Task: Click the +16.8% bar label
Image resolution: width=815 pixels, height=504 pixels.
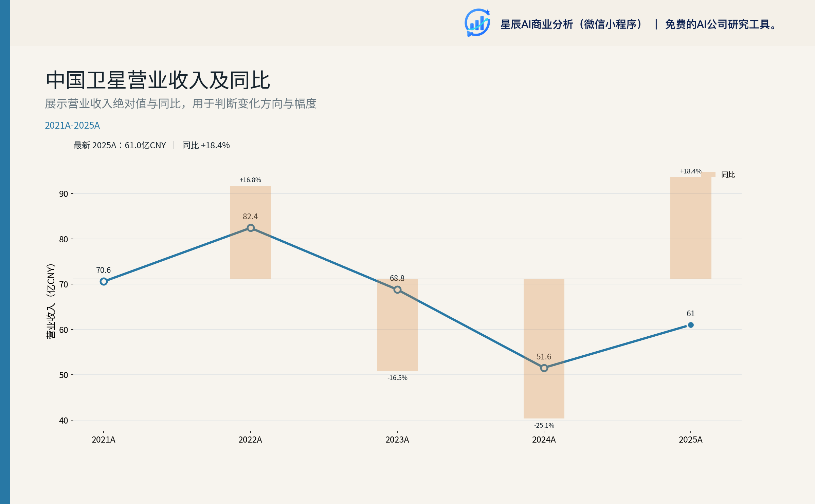Action: 250,180
